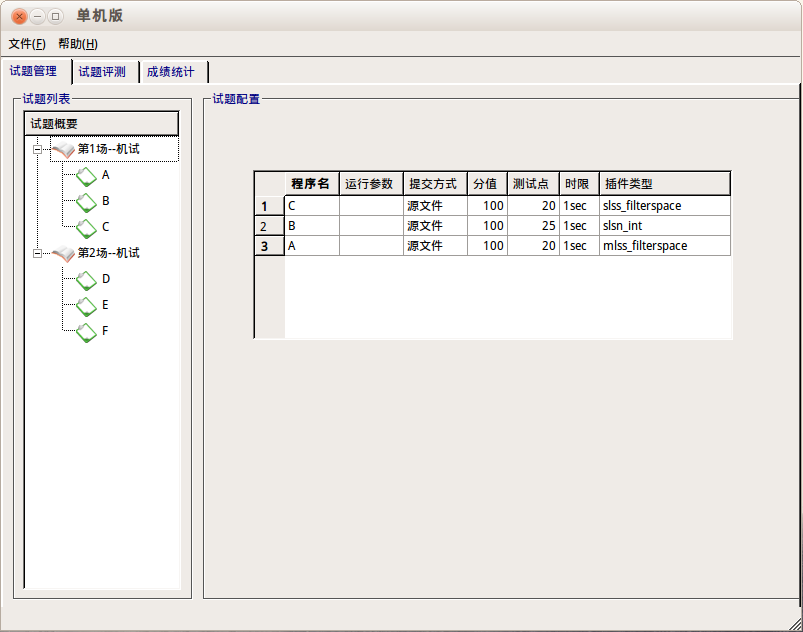The width and height of the screenshot is (803, 632).
Task: Click the 程序名 column header
Action: tap(311, 184)
